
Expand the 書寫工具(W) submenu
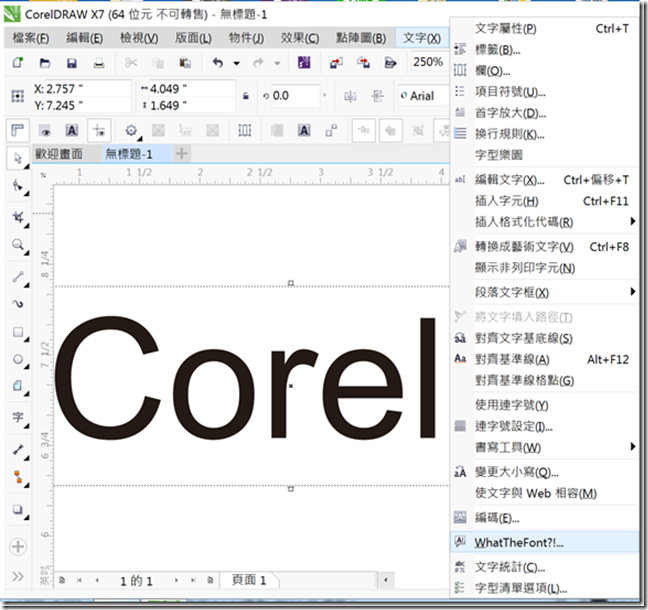(x=632, y=446)
